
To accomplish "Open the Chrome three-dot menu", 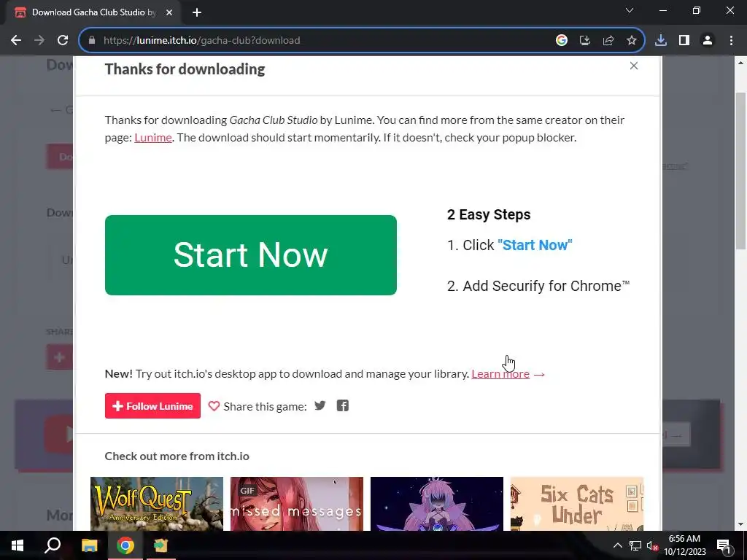I will click(731, 41).
